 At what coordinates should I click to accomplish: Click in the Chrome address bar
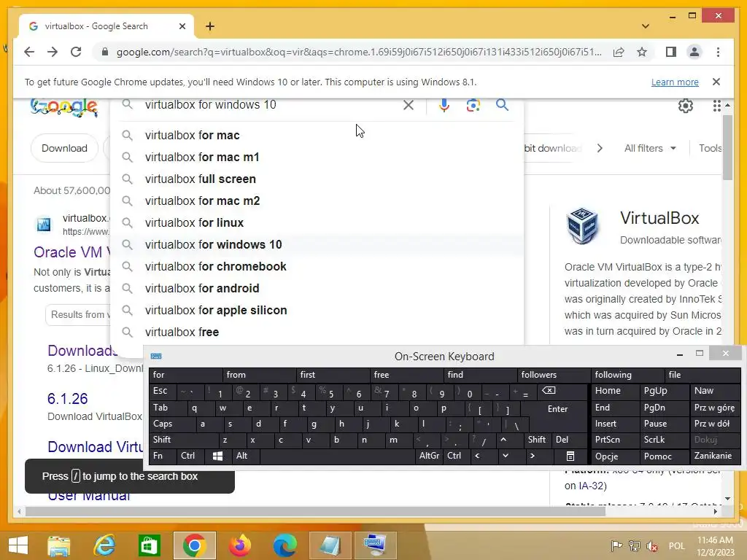358,52
